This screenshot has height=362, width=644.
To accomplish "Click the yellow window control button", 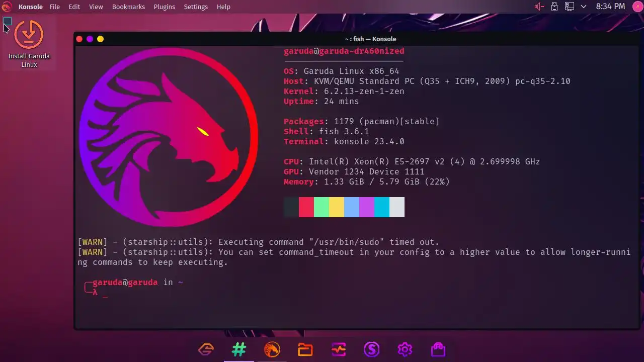I will pyautogui.click(x=101, y=39).
